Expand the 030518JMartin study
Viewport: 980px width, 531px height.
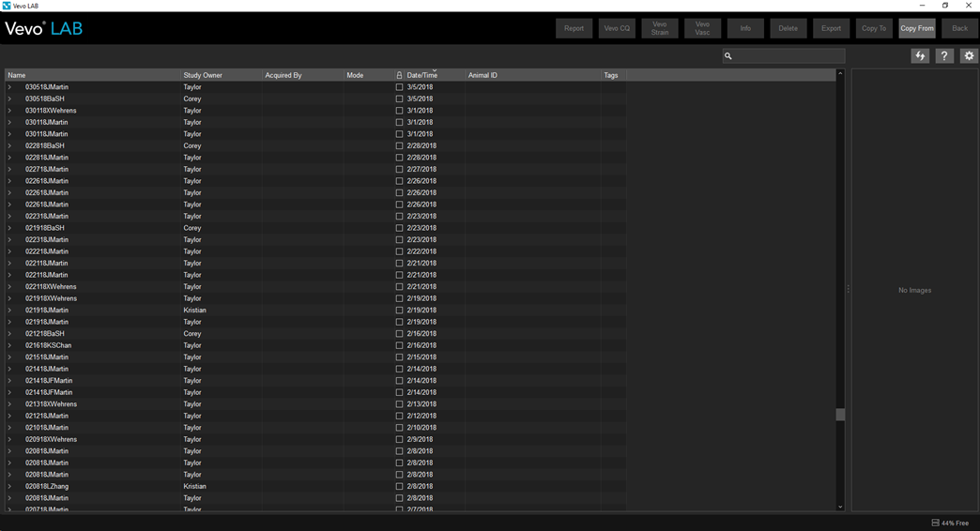point(10,87)
